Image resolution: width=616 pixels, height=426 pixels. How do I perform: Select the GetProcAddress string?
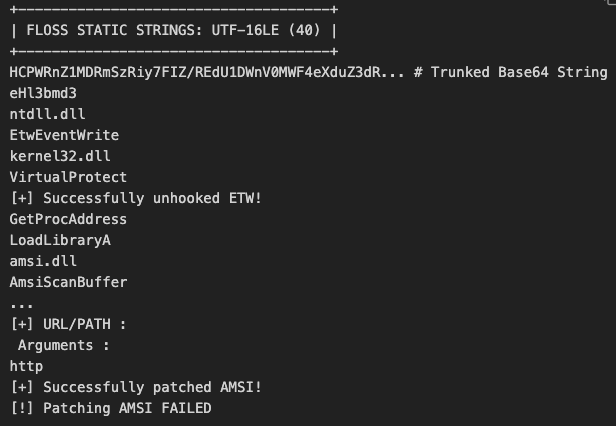point(68,219)
